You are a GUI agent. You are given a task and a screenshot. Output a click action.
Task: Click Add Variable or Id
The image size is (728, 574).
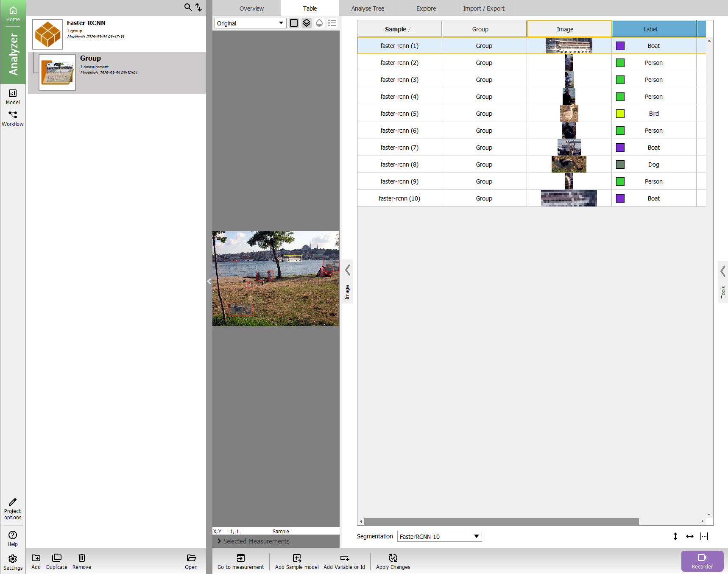(x=344, y=561)
